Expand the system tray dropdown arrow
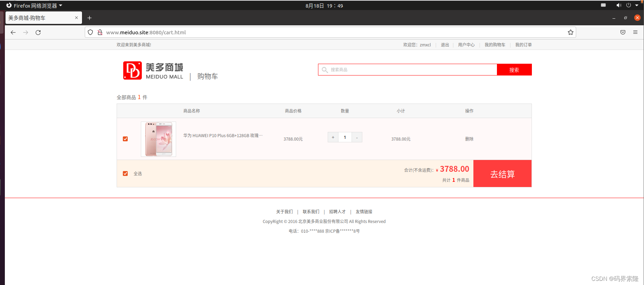Image resolution: width=644 pixels, height=285 pixels. click(637, 5)
